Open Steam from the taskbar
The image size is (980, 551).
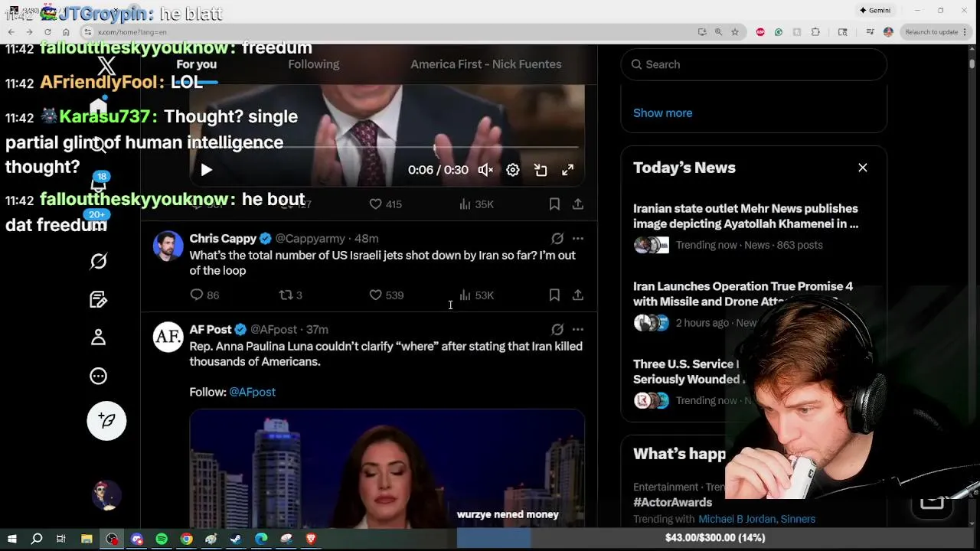tap(236, 539)
